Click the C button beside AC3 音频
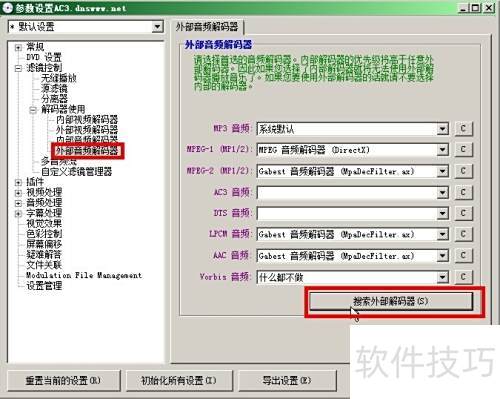Screen dimensions: 500x399 (x=463, y=192)
